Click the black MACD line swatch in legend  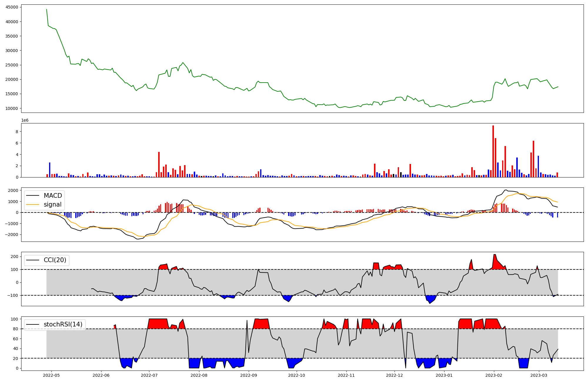(x=33, y=196)
